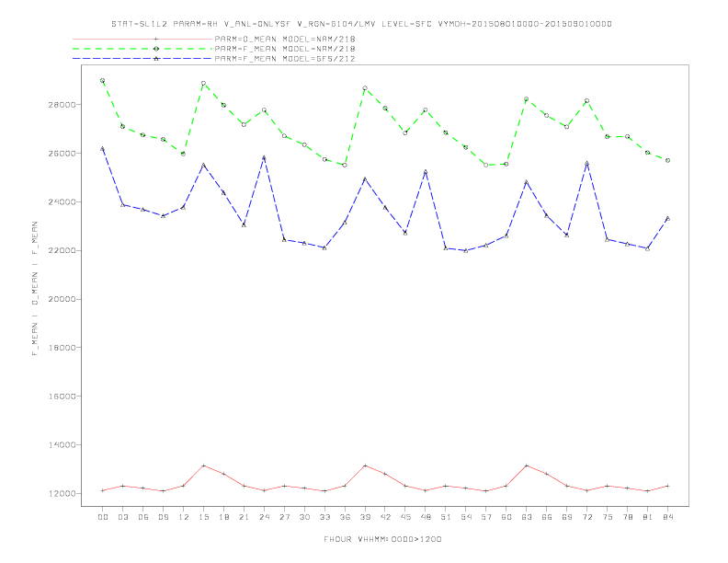Click the circle marker on green legend line
This screenshot has height=563, width=728.
pos(156,49)
